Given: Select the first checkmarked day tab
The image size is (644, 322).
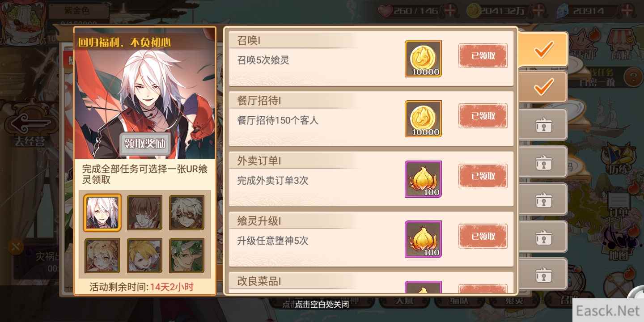Looking at the screenshot, I should pos(543,49).
